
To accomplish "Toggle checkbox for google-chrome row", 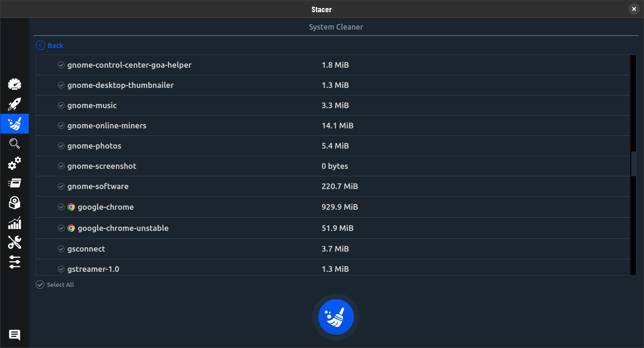I will [61, 207].
